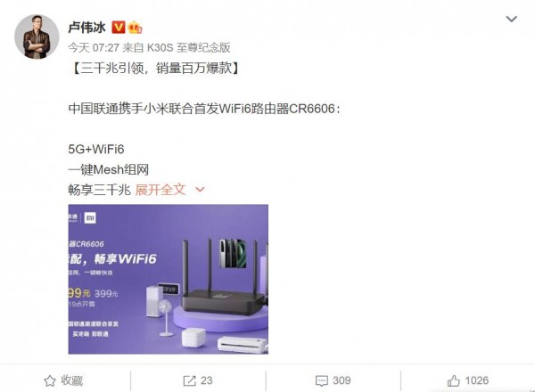The height and width of the screenshot is (392, 535).
Task: Open the username 卢伟冰 link
Action: (x=87, y=28)
